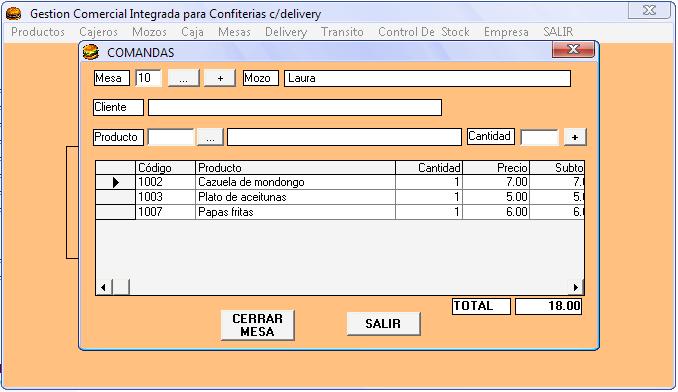Click the Cliente text field
The height and width of the screenshot is (392, 678).
295,108
